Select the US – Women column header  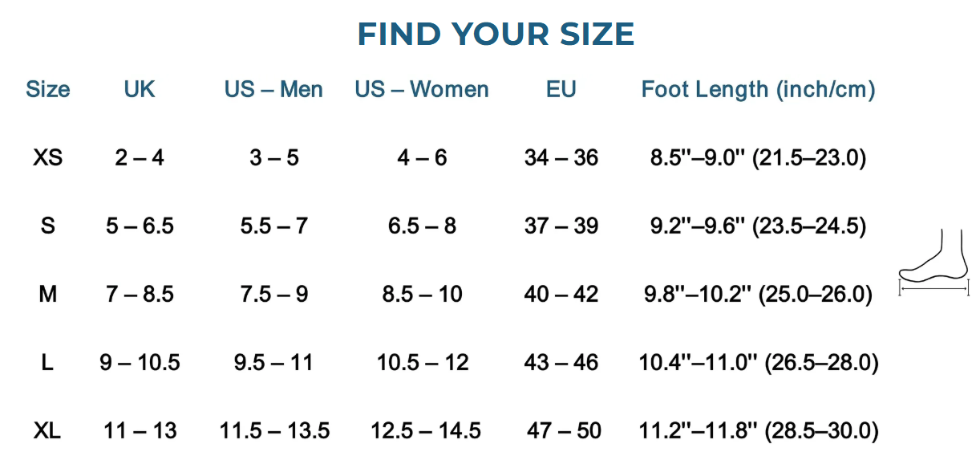click(x=422, y=89)
